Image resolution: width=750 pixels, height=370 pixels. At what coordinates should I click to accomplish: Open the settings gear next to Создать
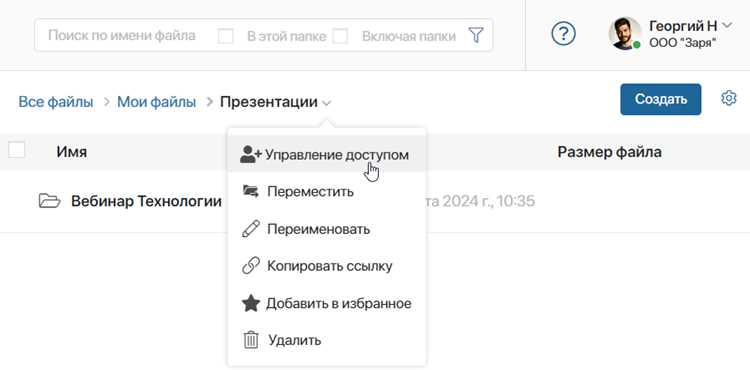(x=728, y=98)
